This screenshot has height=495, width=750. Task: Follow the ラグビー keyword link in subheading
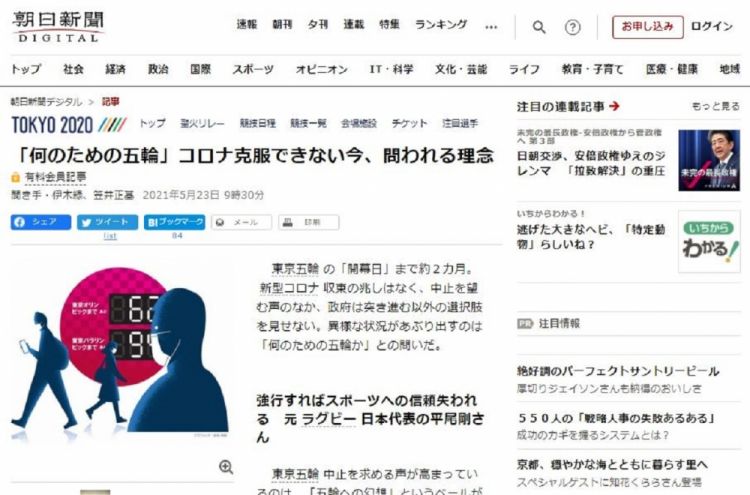click(x=329, y=419)
